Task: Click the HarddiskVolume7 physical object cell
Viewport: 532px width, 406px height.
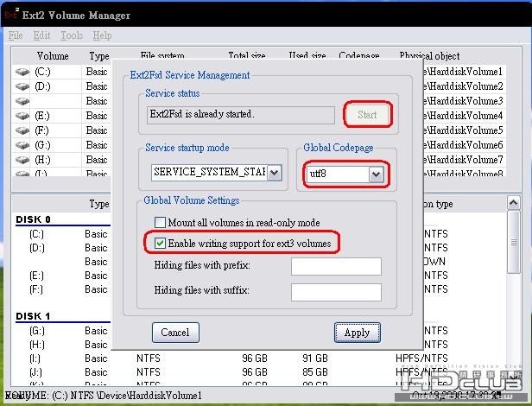Action: 464,160
